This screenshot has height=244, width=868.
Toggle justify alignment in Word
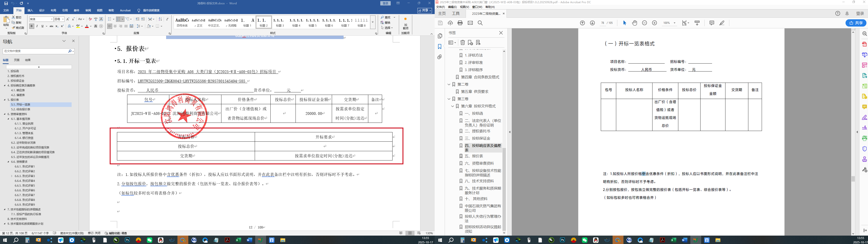coord(126,26)
